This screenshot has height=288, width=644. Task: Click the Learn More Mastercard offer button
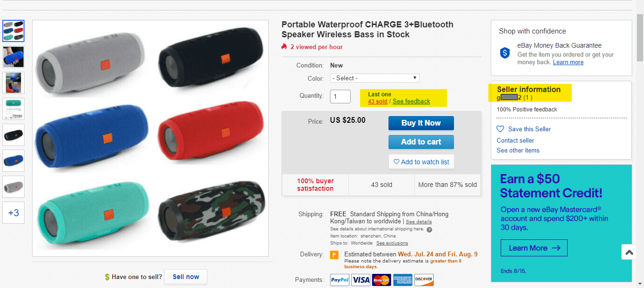point(534,248)
